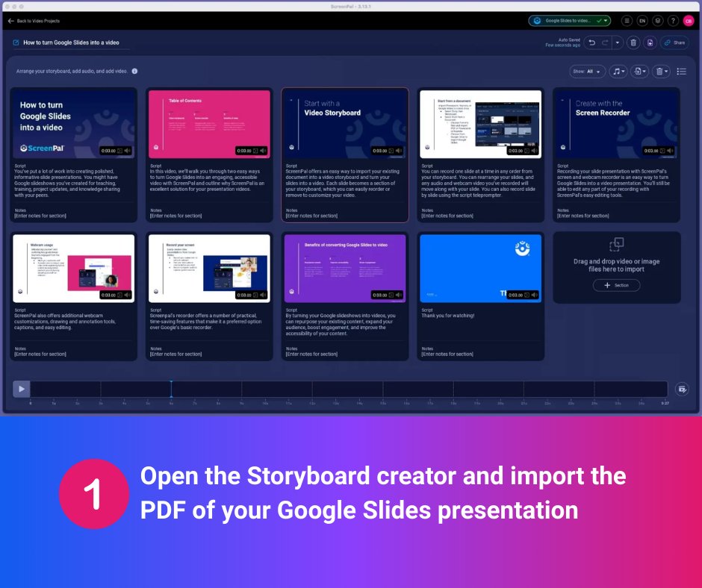Select the pink Table of Contents slide thumbnail
The image size is (702, 588).
point(209,124)
